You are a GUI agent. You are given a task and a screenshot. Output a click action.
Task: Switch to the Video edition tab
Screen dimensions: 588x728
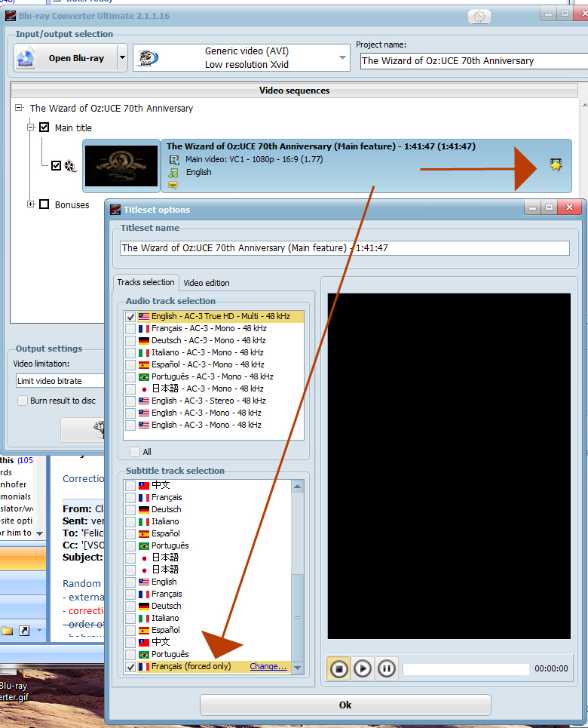(x=206, y=283)
